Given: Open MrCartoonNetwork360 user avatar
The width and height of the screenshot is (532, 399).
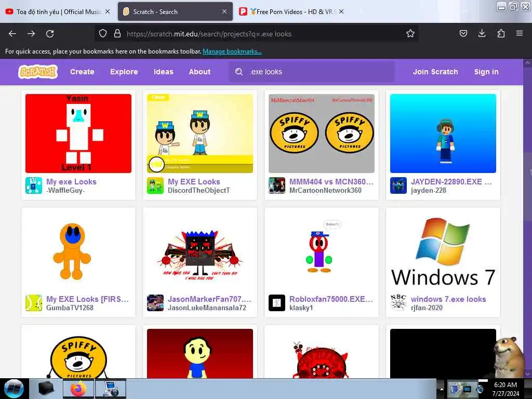Looking at the screenshot, I should click(277, 185).
